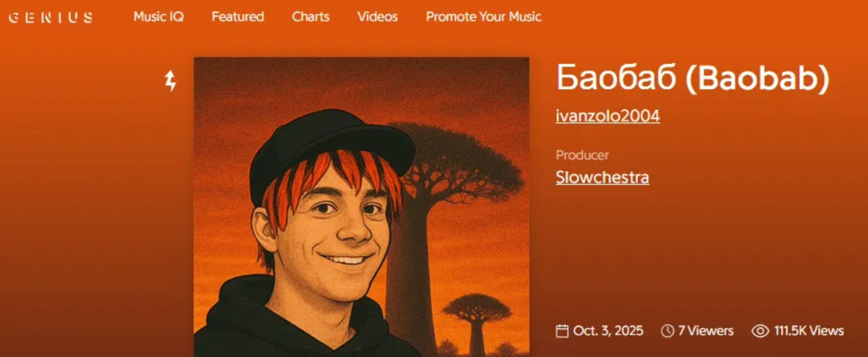Click the Producer label text

582,155
